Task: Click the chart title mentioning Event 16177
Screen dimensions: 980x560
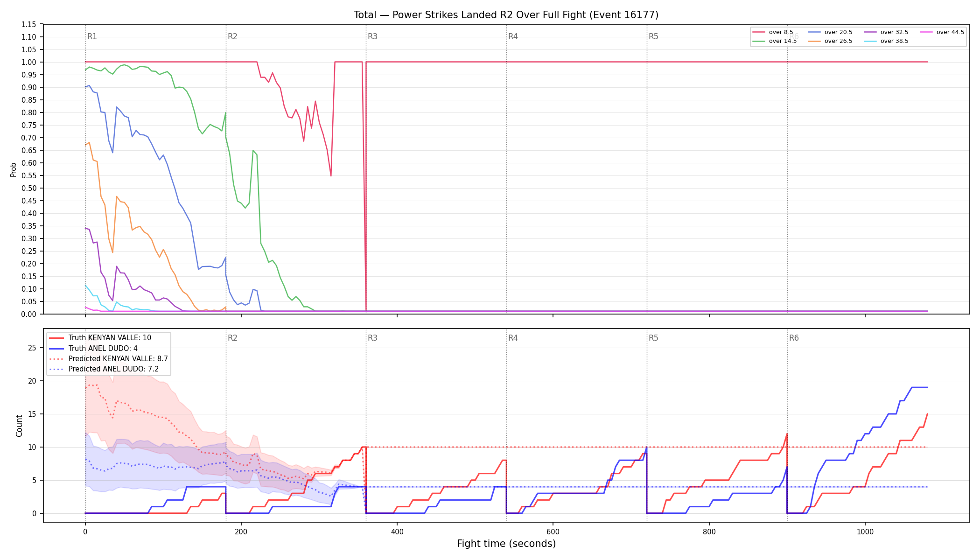Action: (x=506, y=15)
